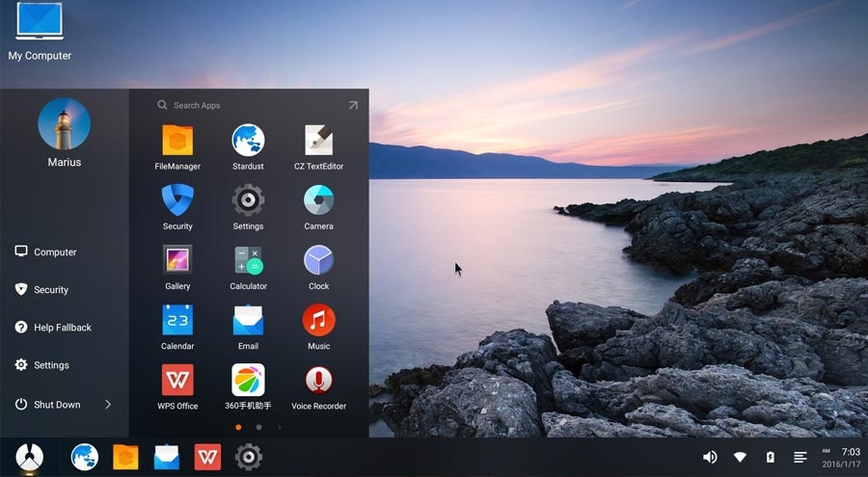Image resolution: width=868 pixels, height=477 pixels.
Task: Go to next app page arrow
Action: click(280, 427)
